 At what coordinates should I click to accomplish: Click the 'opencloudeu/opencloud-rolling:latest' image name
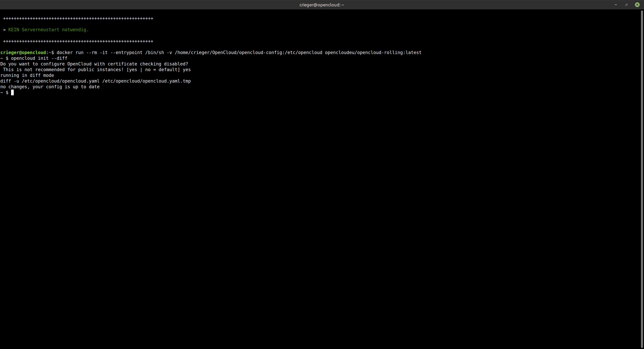tap(373, 53)
